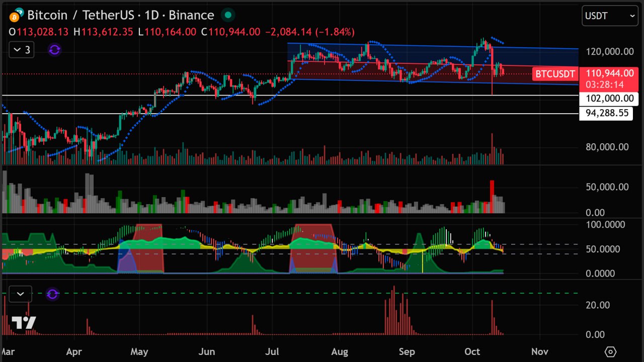The image size is (644, 362).
Task: Click the Oct label on time axis
Action: 472,351
